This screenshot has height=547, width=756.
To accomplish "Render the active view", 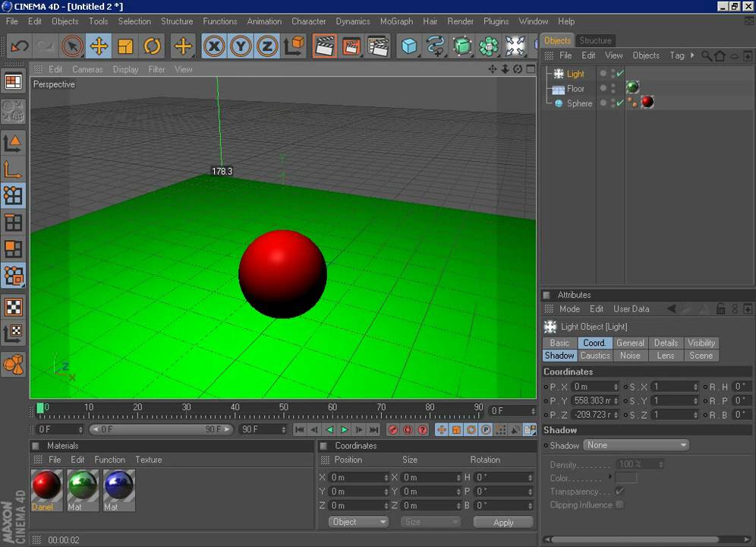I will point(324,46).
